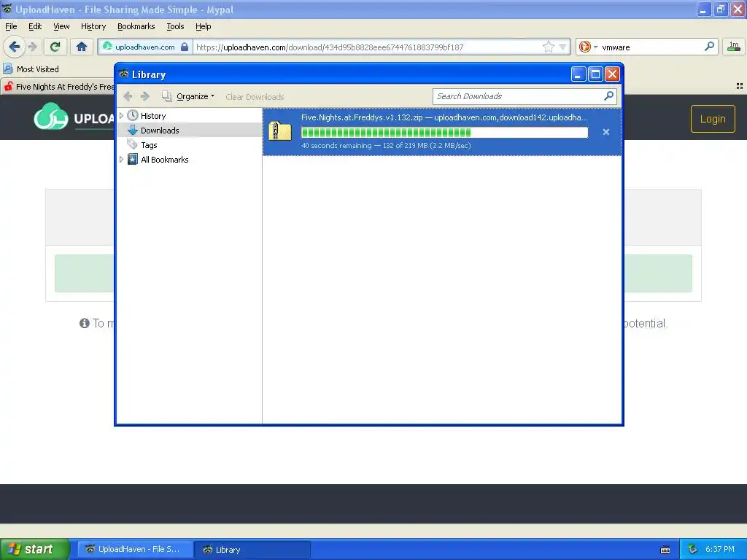The image size is (747, 560).
Task: Maximize the Library window
Action: click(x=595, y=74)
